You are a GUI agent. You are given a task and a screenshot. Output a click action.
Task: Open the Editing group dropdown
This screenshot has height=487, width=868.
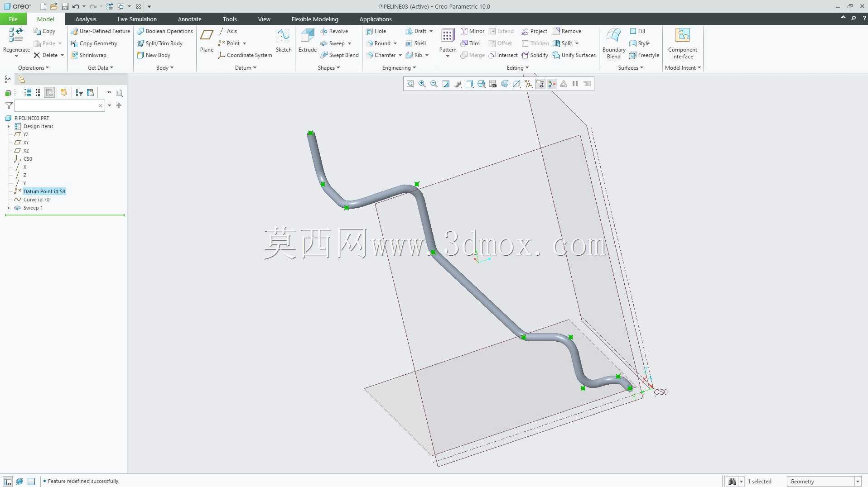point(517,68)
